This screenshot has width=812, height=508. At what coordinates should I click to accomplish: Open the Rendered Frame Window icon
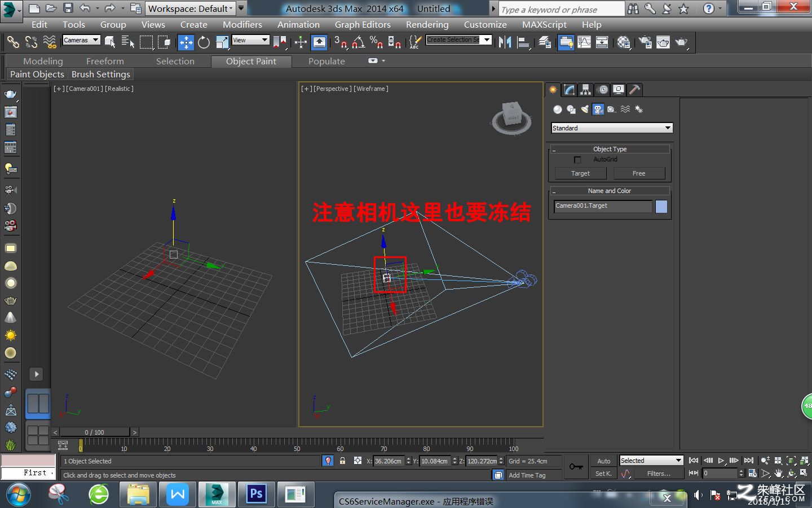[663, 42]
